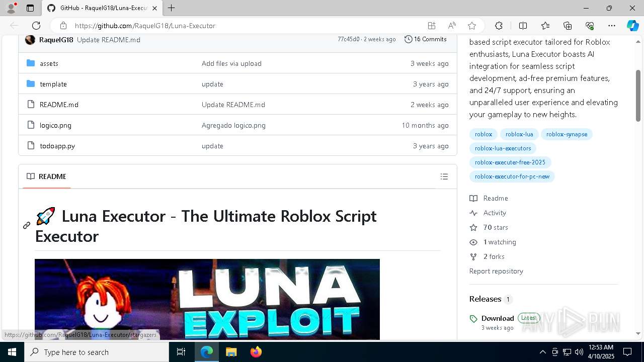Open the 'Add files via upload' commit
Image resolution: width=644 pixels, height=362 pixels.
pos(231,63)
